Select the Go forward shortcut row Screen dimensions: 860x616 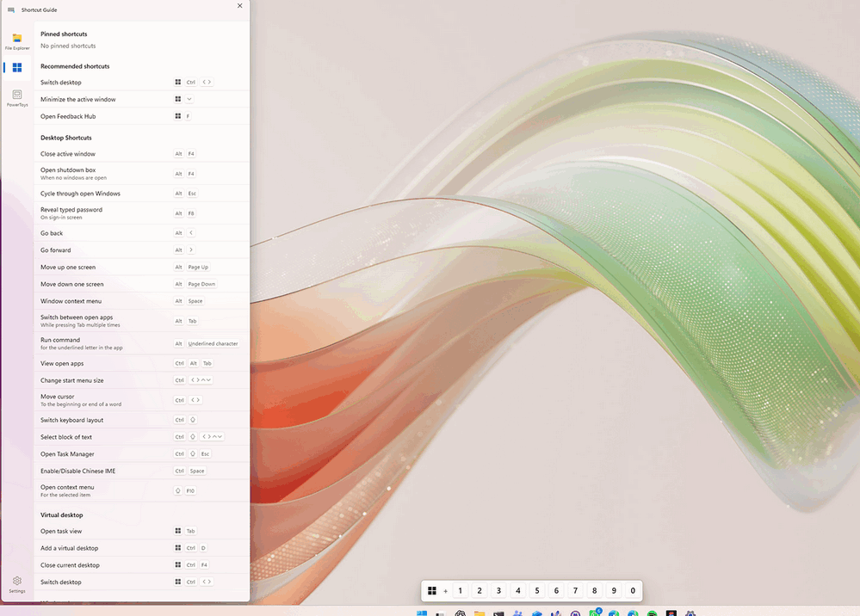141,249
